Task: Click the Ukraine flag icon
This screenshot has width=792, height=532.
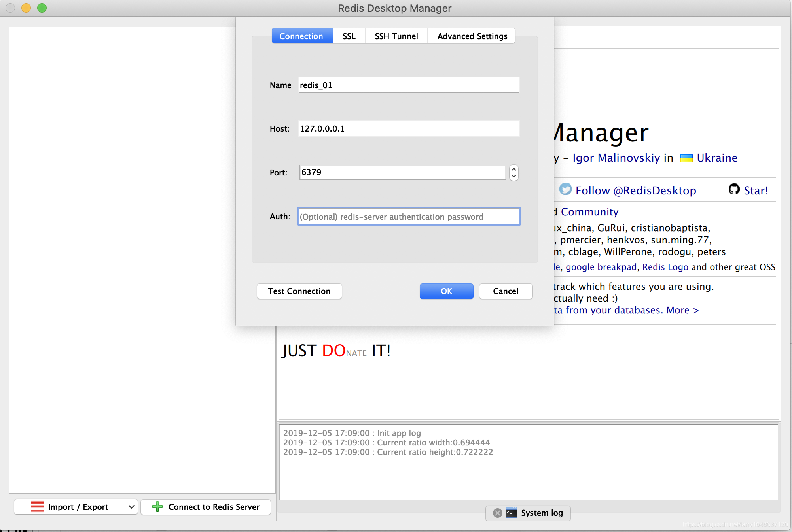Action: point(686,158)
